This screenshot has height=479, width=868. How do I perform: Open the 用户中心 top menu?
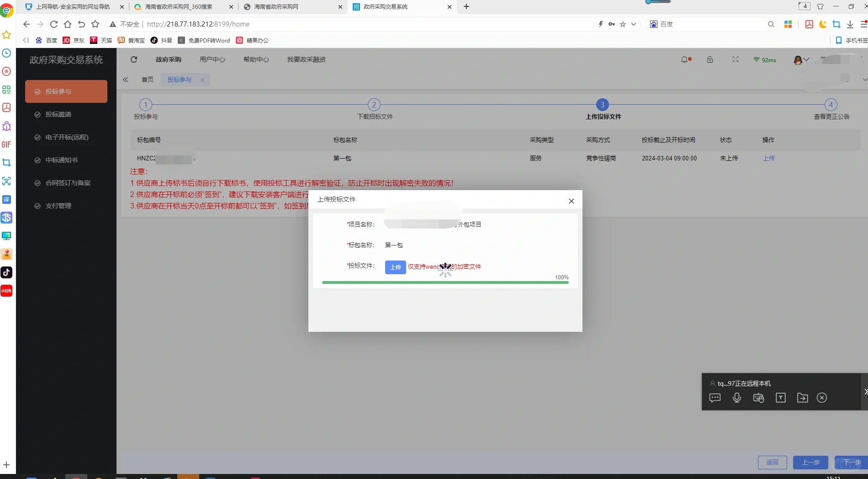pyautogui.click(x=212, y=59)
